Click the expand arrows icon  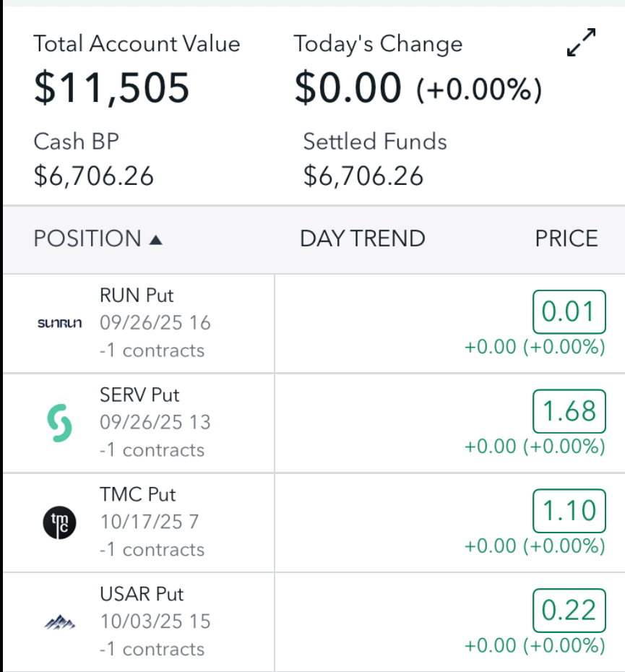point(581,43)
